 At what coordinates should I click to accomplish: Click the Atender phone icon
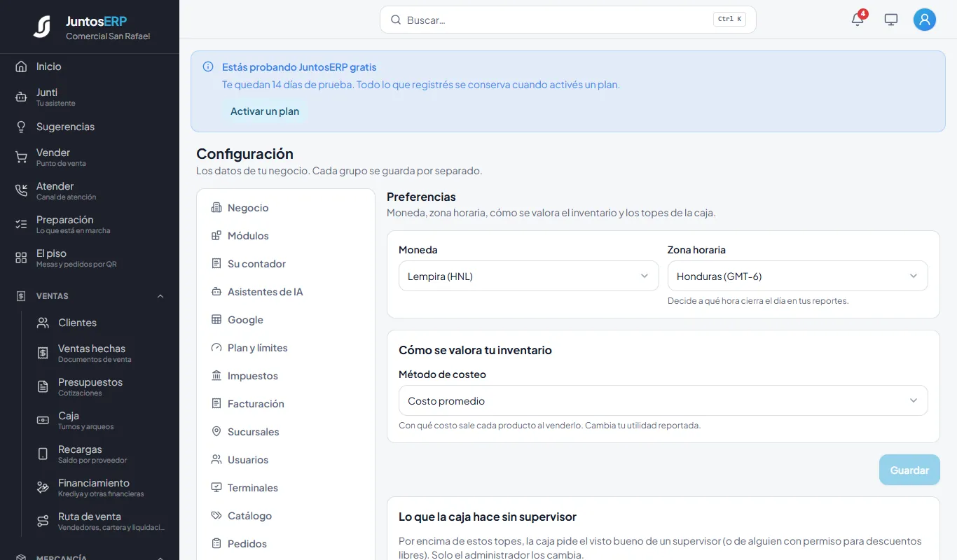21,191
